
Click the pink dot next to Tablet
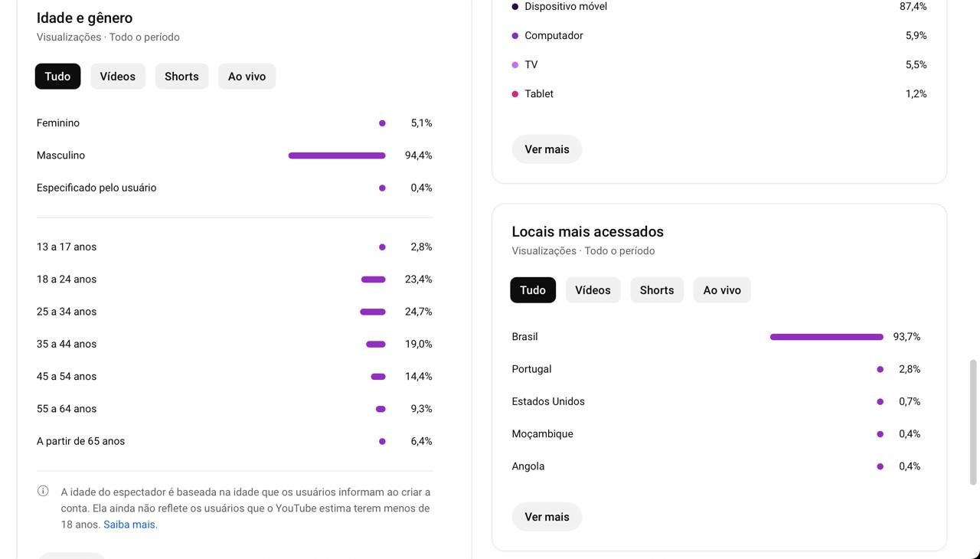(515, 94)
